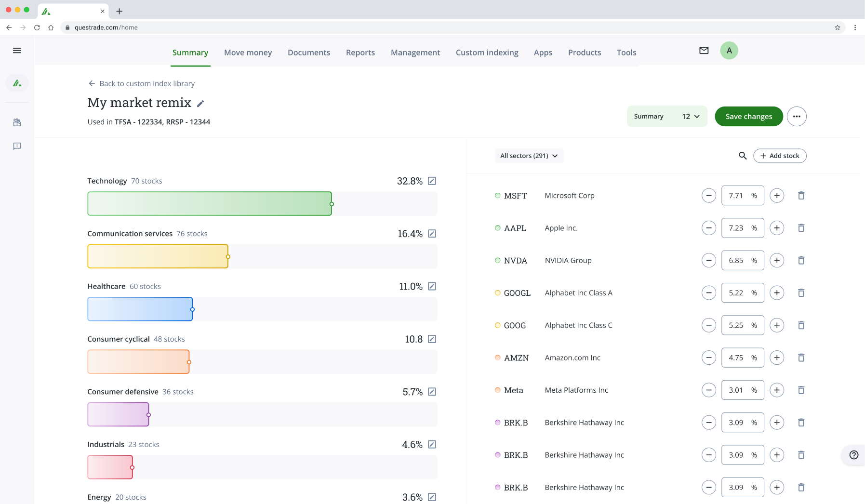Click the Add stock button

coord(780,156)
